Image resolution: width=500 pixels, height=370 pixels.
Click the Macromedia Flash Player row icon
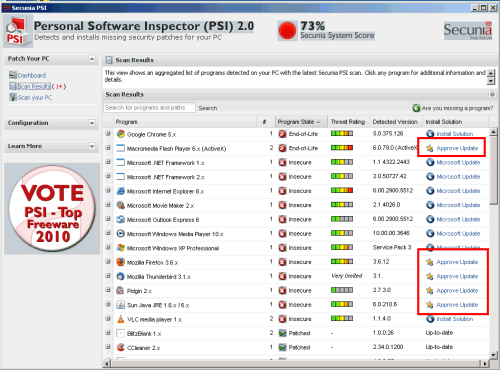click(120, 148)
